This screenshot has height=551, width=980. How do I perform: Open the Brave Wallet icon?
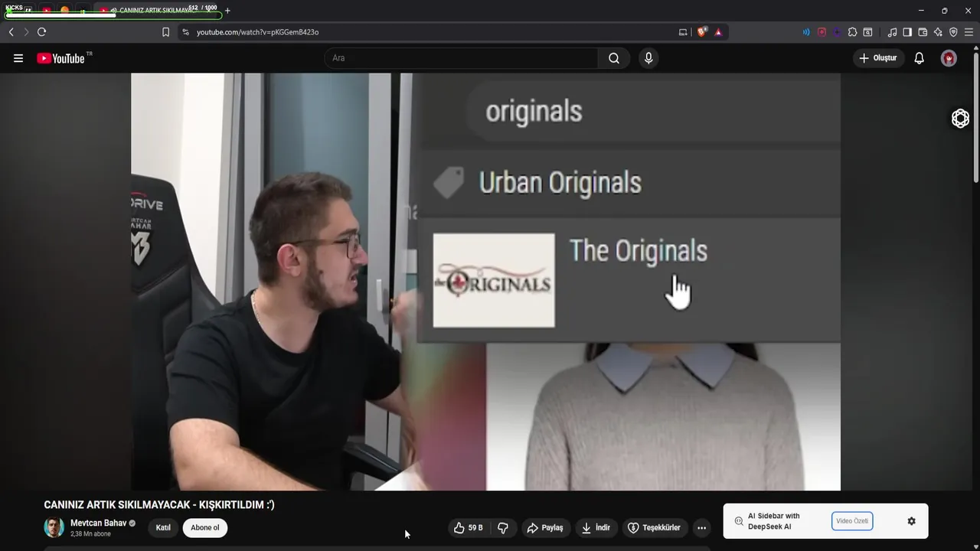[923, 32]
